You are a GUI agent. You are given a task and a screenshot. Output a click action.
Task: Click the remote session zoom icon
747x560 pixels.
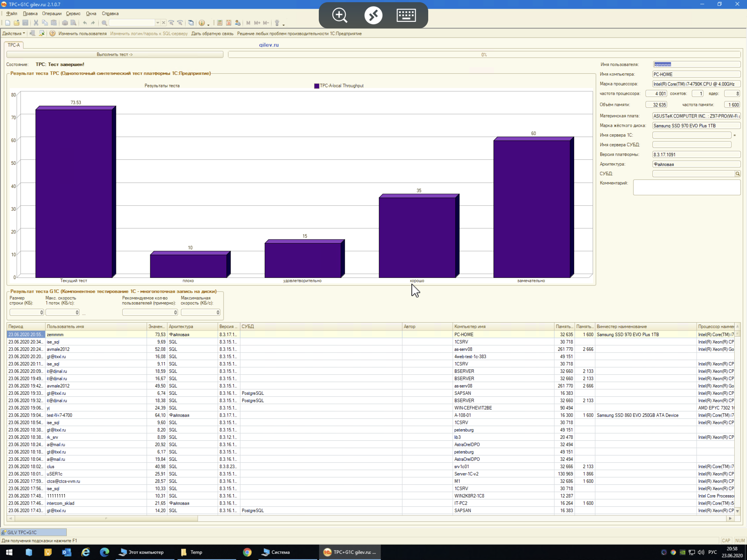coord(340,15)
